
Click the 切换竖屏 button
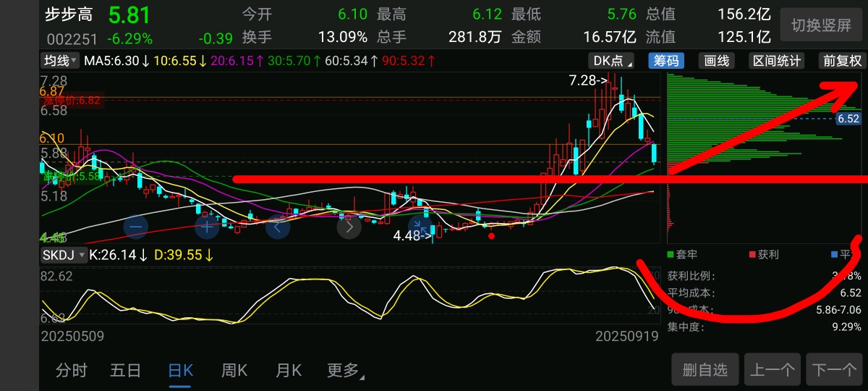[822, 25]
